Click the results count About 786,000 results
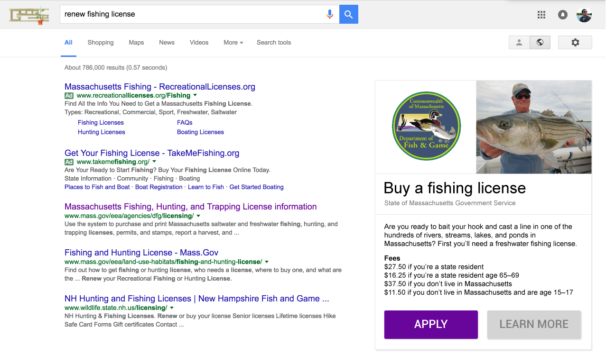 (x=116, y=68)
